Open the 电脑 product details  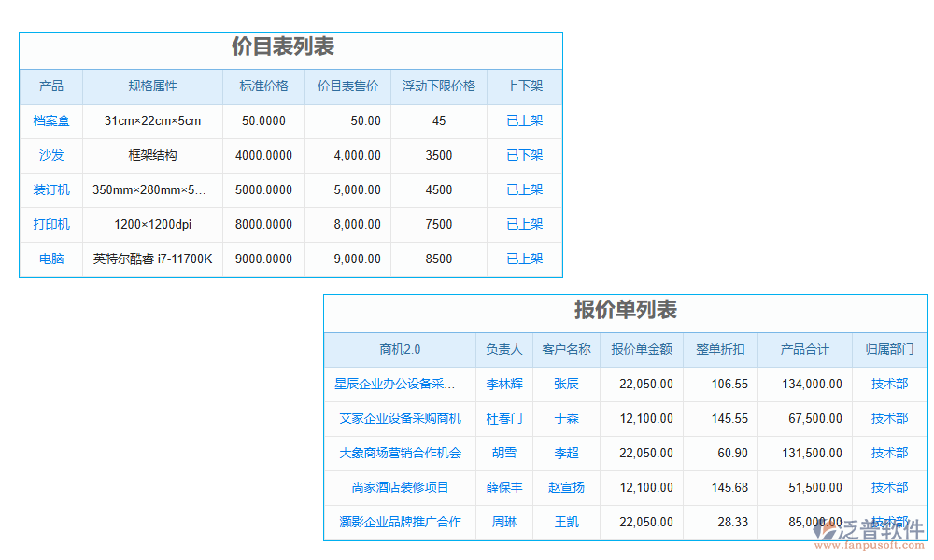[51, 259]
